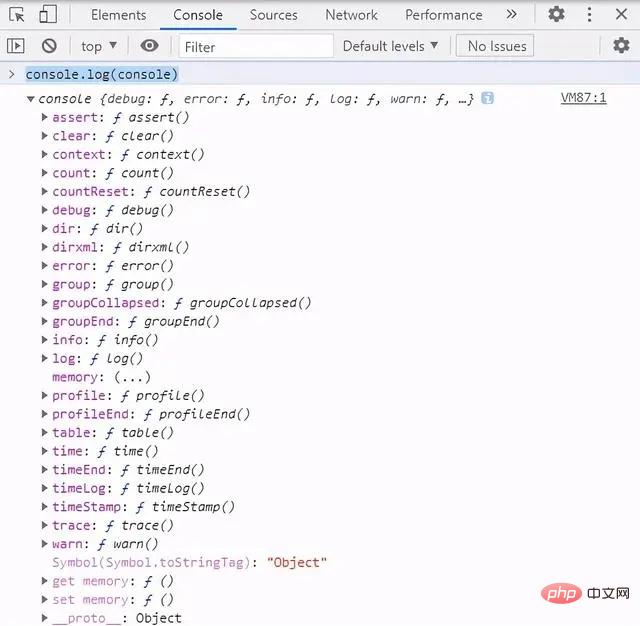Expand the timeStamp function entry

click(44, 507)
